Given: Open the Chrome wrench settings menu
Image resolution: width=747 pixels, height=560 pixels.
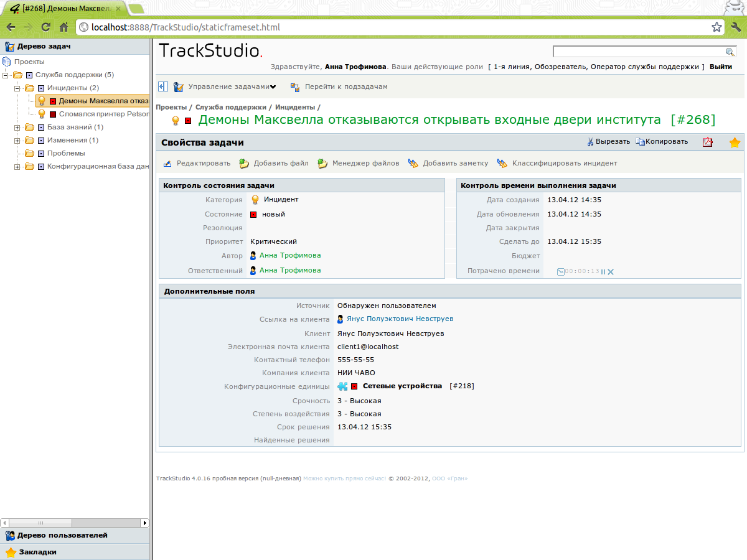Looking at the screenshot, I should tap(736, 27).
